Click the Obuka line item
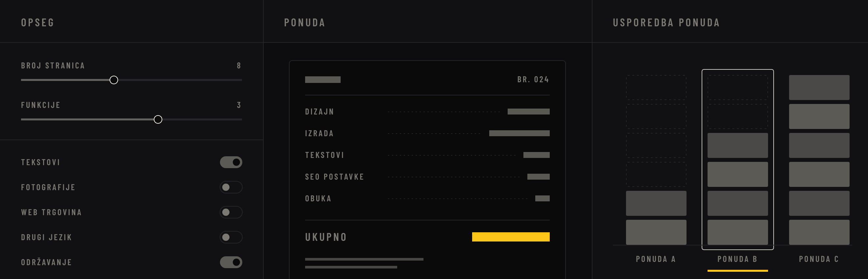The height and width of the screenshot is (279, 868). [427, 198]
